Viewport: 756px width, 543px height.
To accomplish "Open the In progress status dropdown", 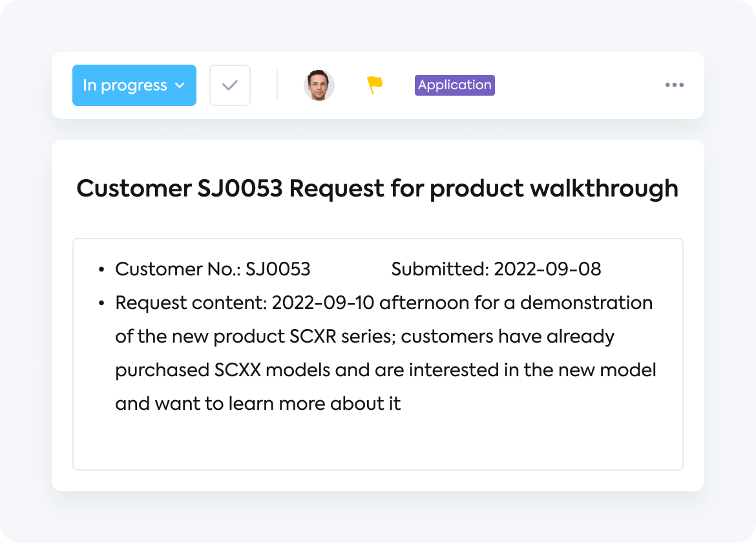I will [134, 85].
